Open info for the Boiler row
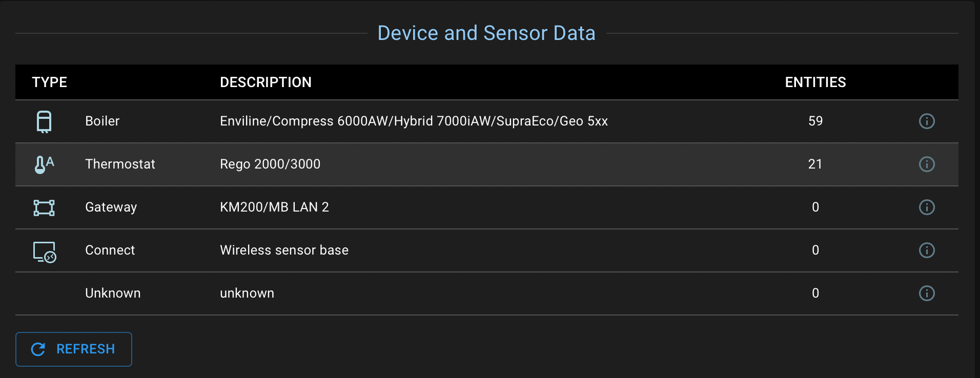980x378 pixels. tap(927, 121)
